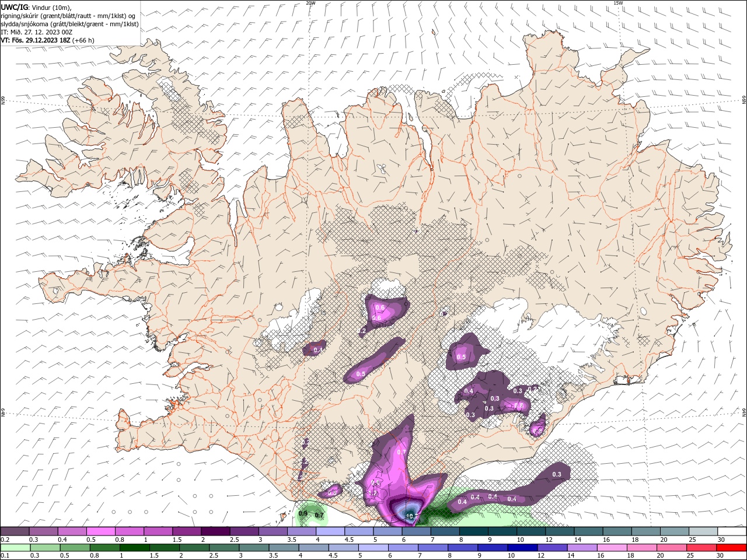Pick the pale grey 25 swatch in upper legend

[x=704, y=531]
